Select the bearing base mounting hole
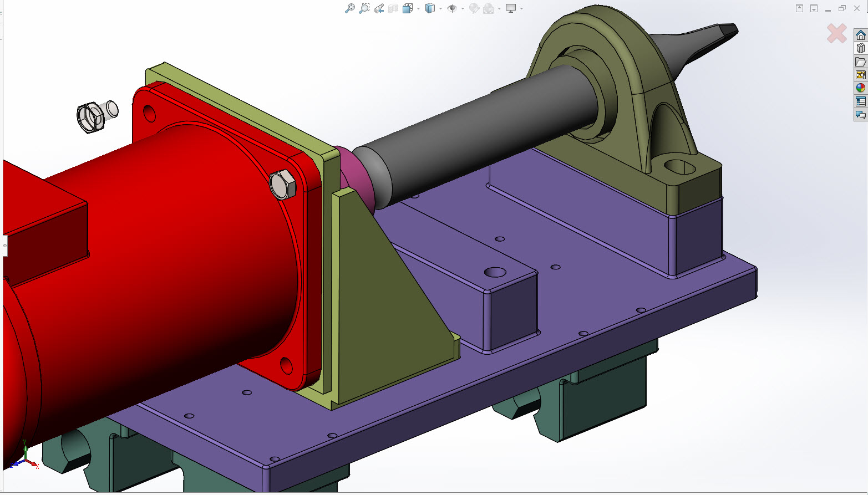868x495 pixels. coord(680,166)
